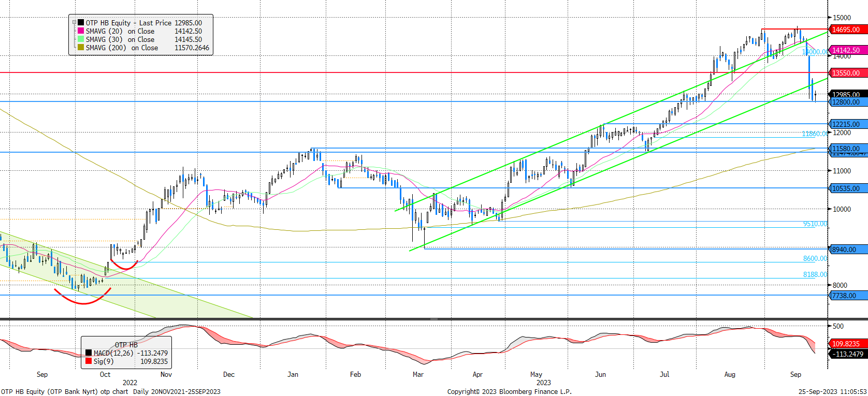Click the blue 12800.00 level label
Image resolution: width=868 pixels, height=396 pixels.
848,102
